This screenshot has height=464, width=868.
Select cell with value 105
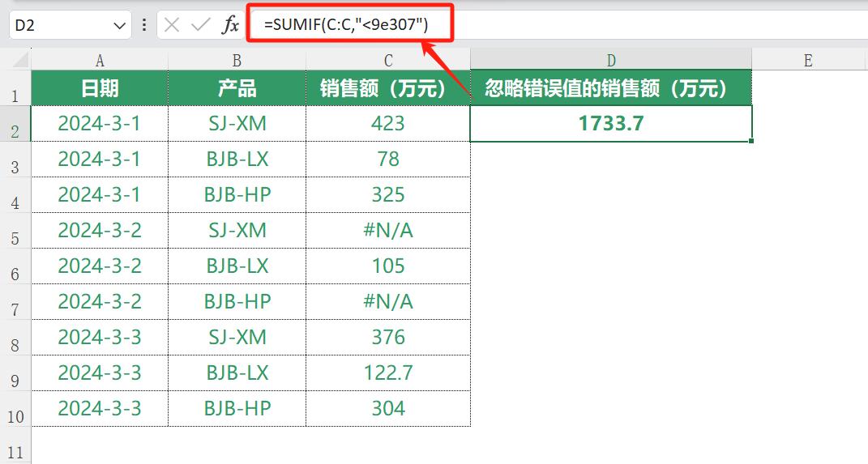click(x=388, y=266)
